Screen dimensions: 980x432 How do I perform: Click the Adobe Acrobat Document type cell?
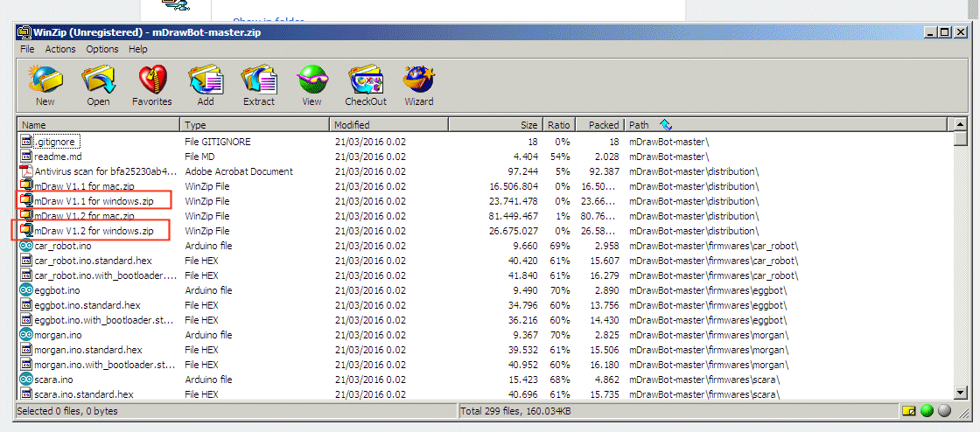click(239, 171)
